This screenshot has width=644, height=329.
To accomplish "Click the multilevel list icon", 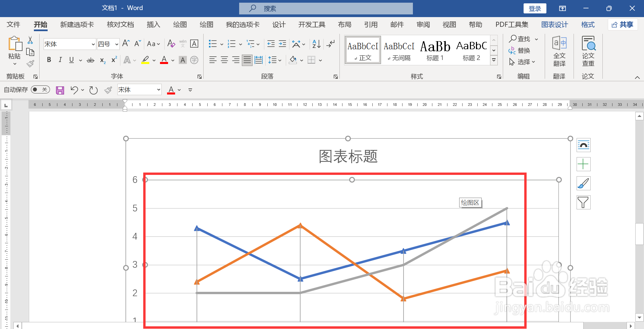I will [x=251, y=44].
